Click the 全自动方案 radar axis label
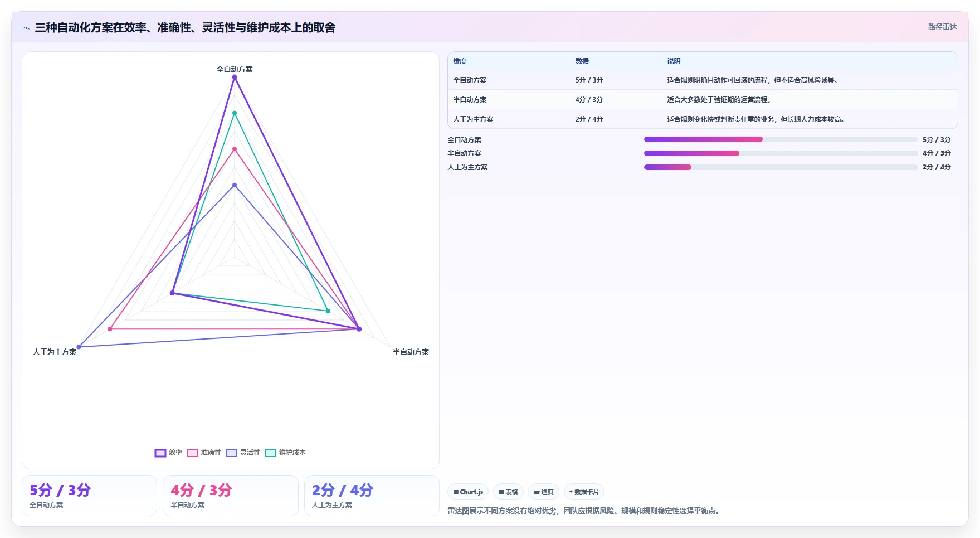The width and height of the screenshot is (980, 538). 235,69
